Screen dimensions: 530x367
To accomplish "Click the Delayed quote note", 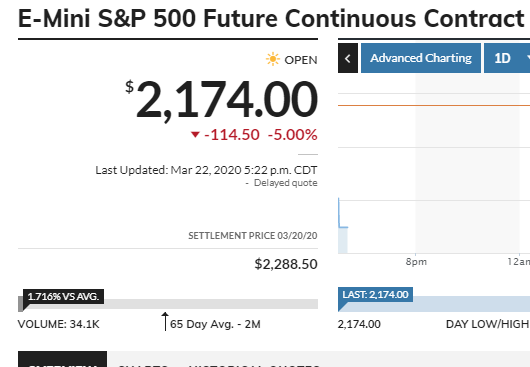I will coord(285,183).
